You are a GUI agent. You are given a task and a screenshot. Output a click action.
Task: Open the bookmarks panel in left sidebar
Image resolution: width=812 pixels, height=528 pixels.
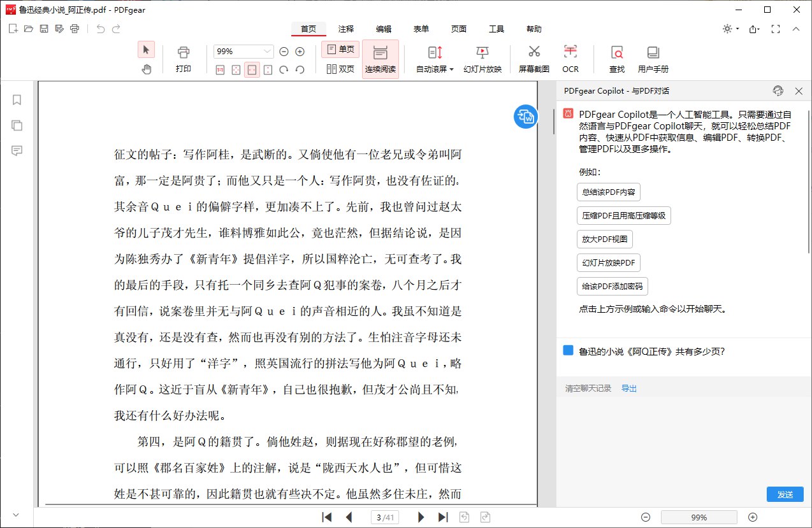(x=17, y=100)
